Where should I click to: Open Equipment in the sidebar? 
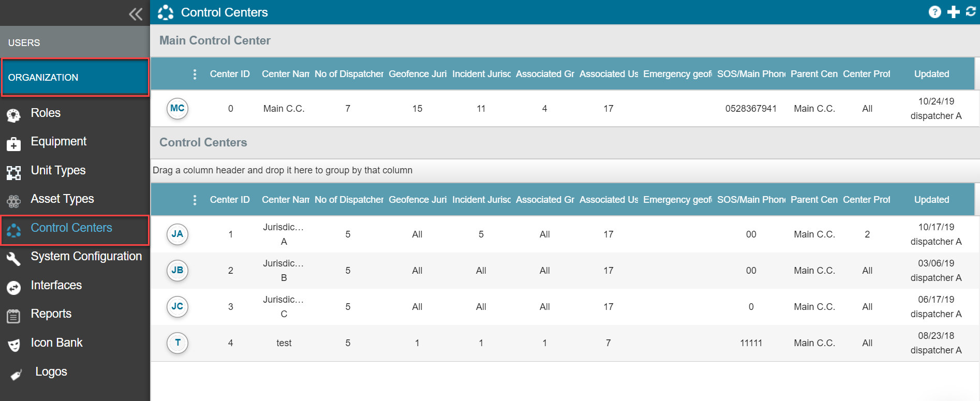[x=58, y=142]
